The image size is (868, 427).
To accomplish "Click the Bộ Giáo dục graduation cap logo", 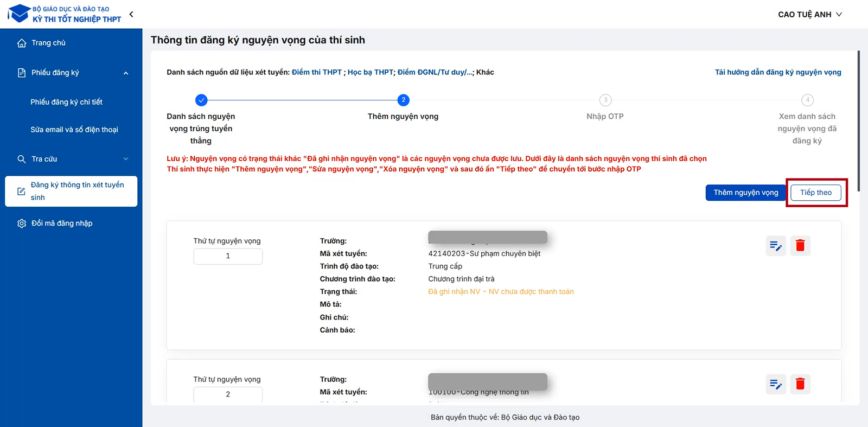I will 20,14.
